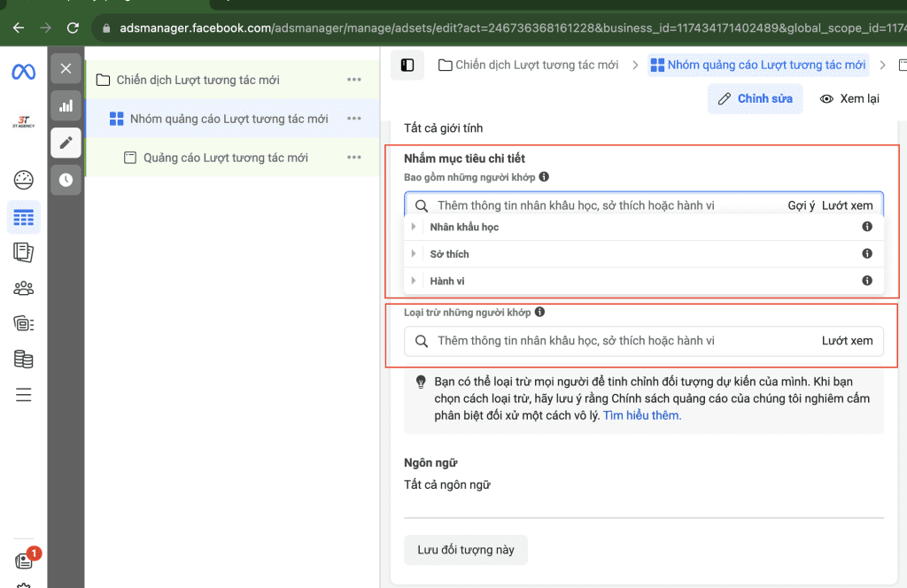Screen dimensions: 907x588
Task: Expand the Sở thích category
Action: point(414,253)
